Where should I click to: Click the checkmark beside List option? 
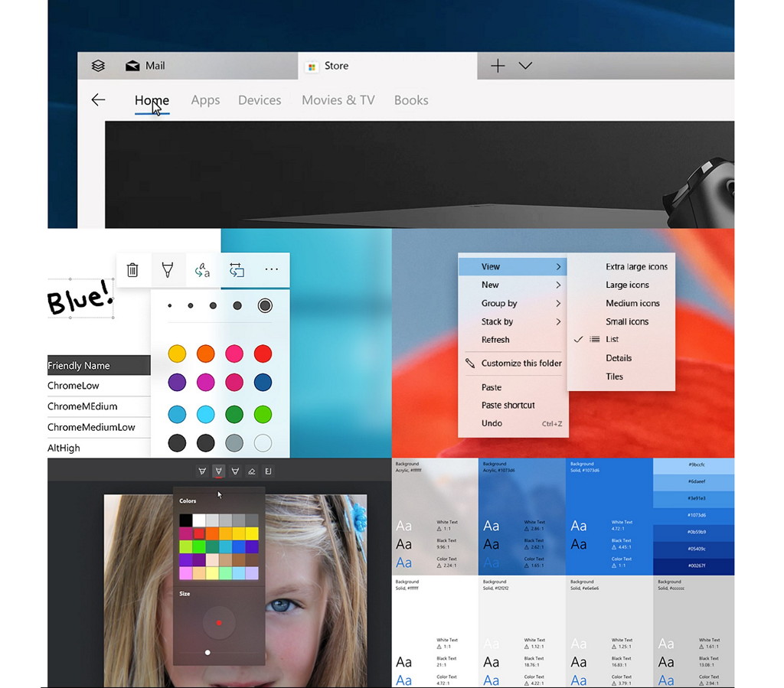pyautogui.click(x=579, y=339)
